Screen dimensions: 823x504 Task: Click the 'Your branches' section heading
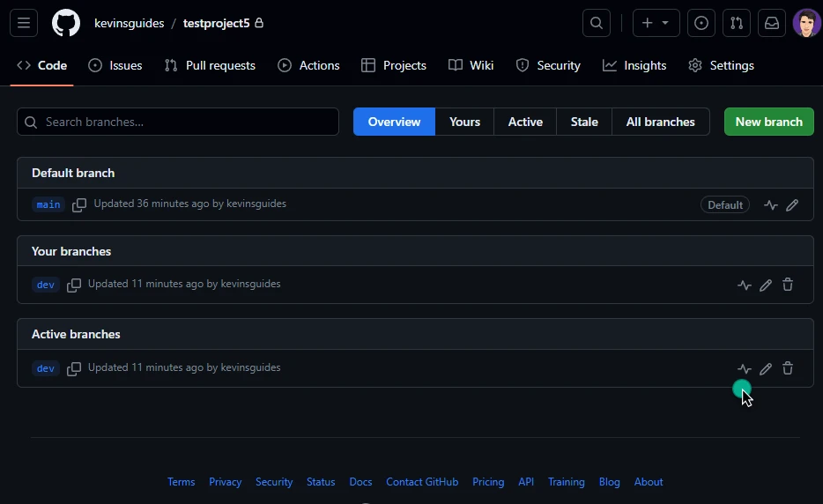(x=71, y=251)
